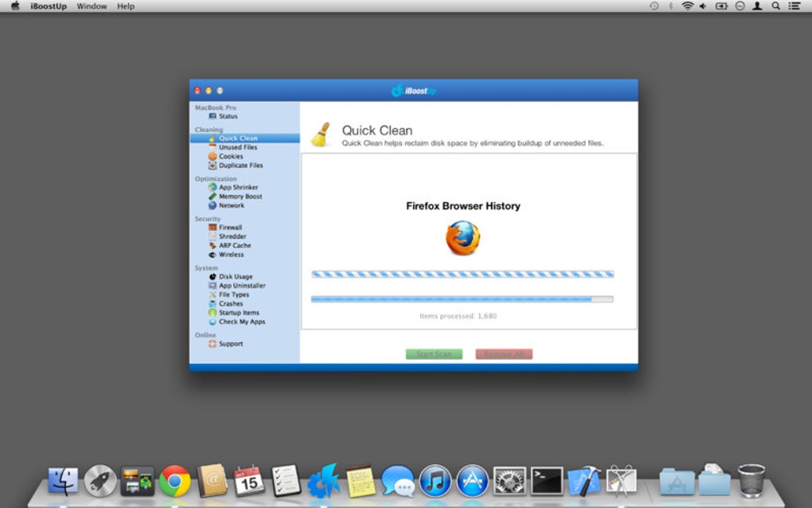The image size is (812, 508).
Task: Open Check My Apps
Action: coord(240,322)
